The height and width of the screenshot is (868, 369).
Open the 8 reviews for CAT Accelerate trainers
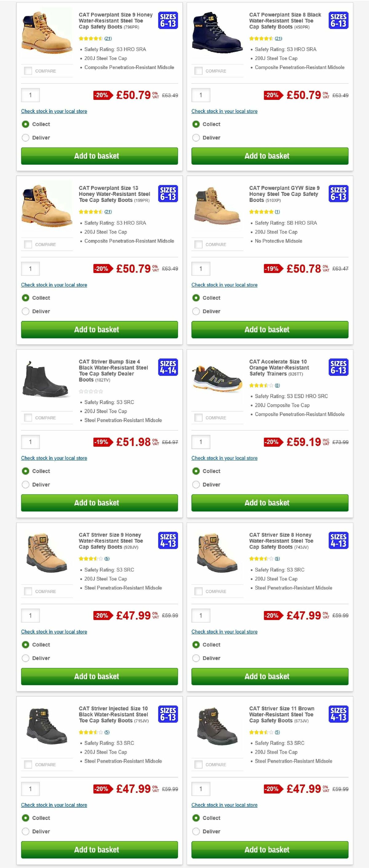pyautogui.click(x=277, y=385)
